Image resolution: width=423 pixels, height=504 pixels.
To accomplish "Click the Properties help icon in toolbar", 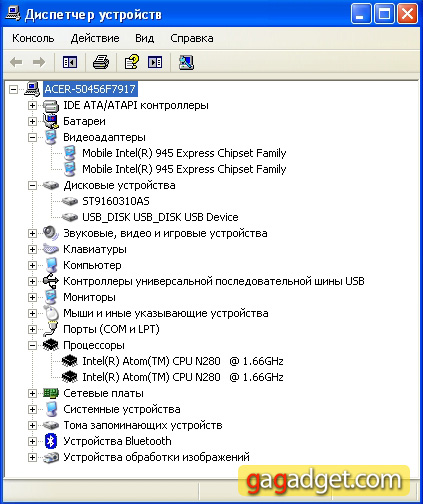I will pyautogui.click(x=131, y=62).
